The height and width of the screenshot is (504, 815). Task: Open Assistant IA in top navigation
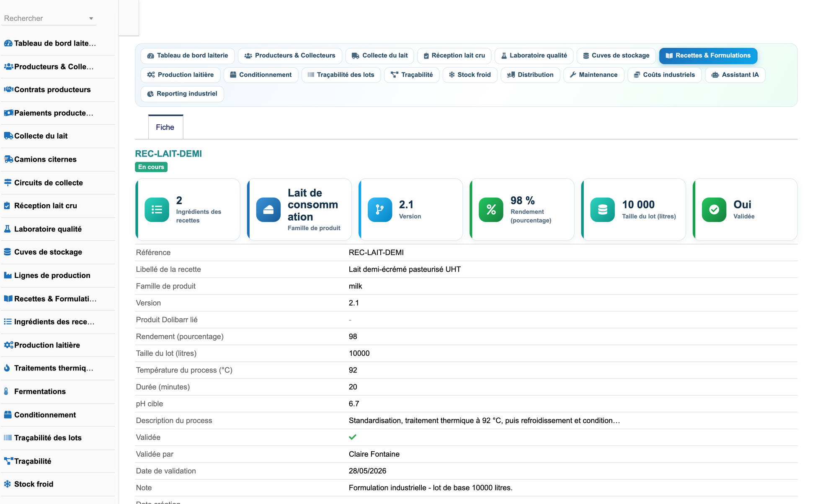[x=735, y=75]
